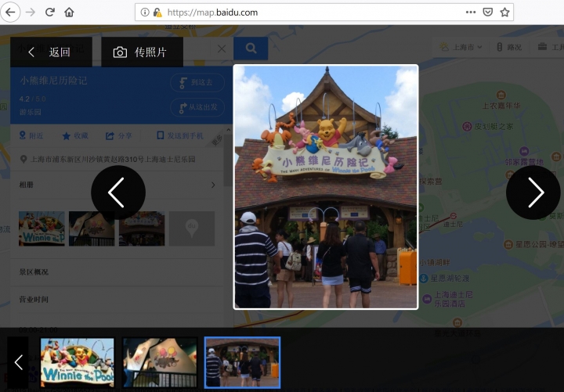
Task: Clear search box with the X icon
Action: point(222,49)
